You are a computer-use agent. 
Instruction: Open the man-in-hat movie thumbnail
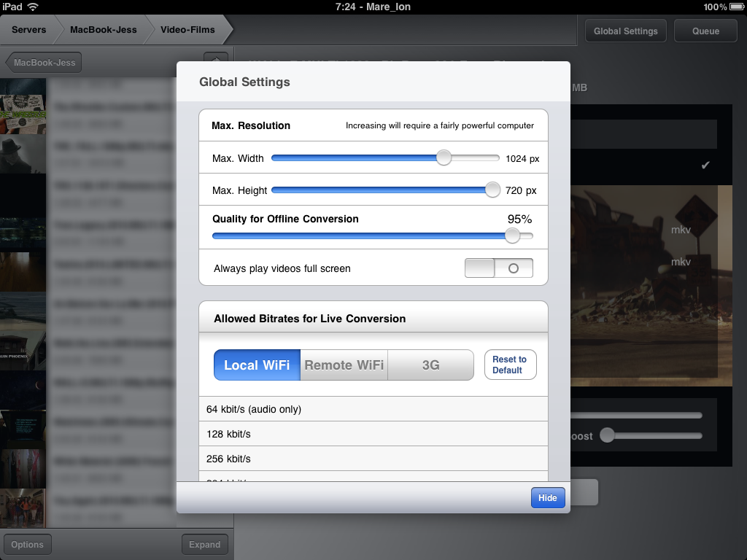coord(23,154)
